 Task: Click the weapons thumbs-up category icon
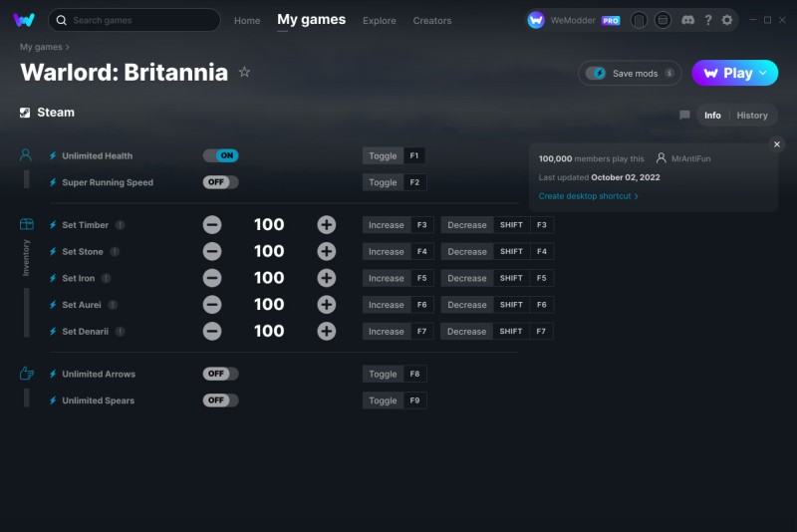[x=27, y=374]
